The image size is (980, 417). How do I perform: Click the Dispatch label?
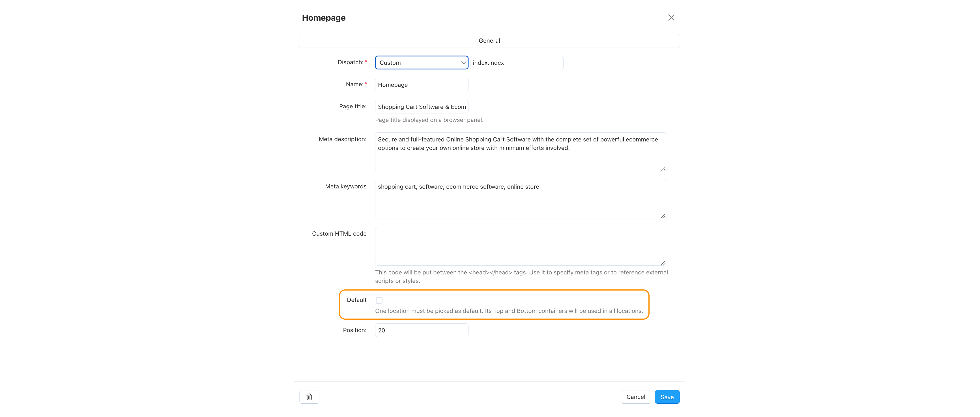pyautogui.click(x=350, y=62)
